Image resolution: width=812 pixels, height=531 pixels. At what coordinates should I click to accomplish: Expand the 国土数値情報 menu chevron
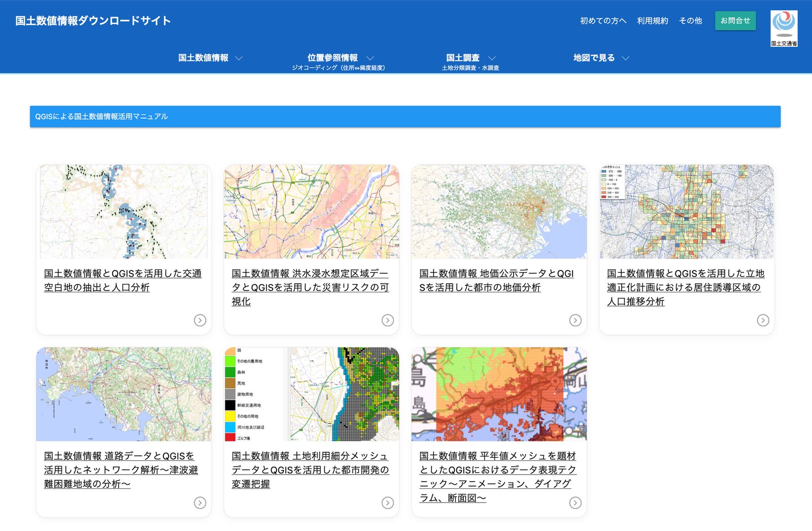click(x=239, y=58)
